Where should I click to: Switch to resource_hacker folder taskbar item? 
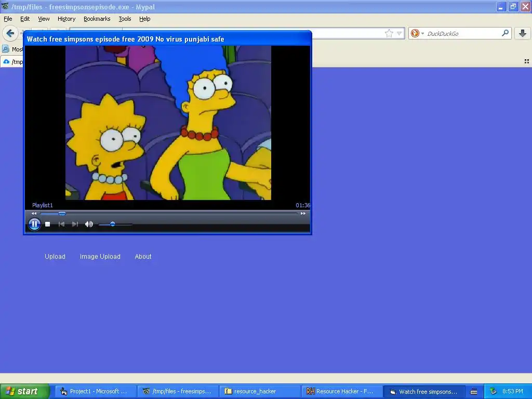(x=260, y=391)
